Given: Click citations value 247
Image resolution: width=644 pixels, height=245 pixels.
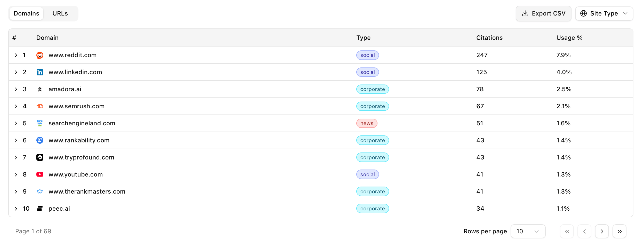Looking at the screenshot, I should pyautogui.click(x=482, y=55).
